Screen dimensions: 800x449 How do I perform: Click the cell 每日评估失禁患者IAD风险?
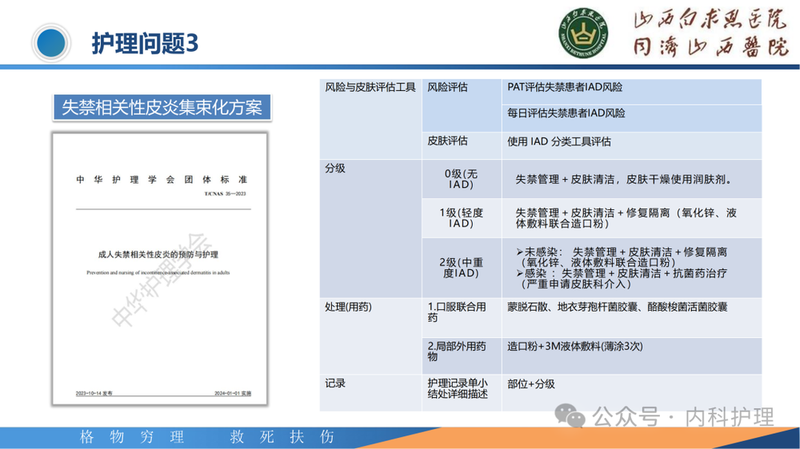pyautogui.click(x=632, y=118)
